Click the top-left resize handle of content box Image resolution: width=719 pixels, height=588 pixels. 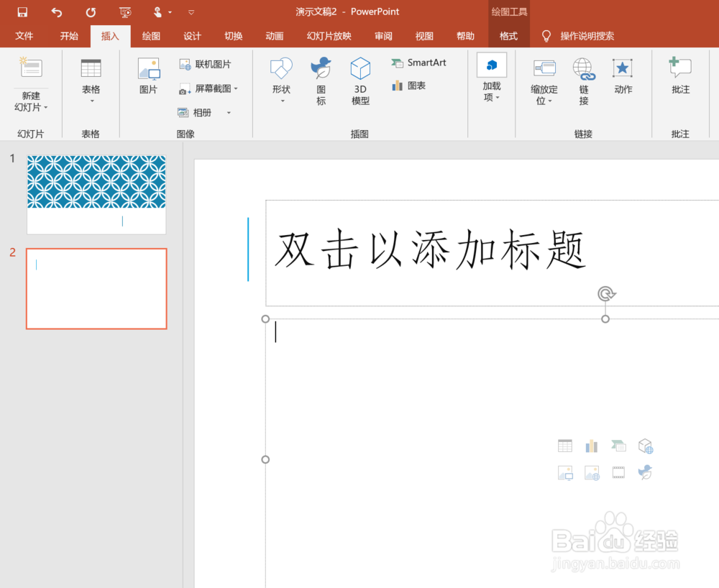(265, 319)
